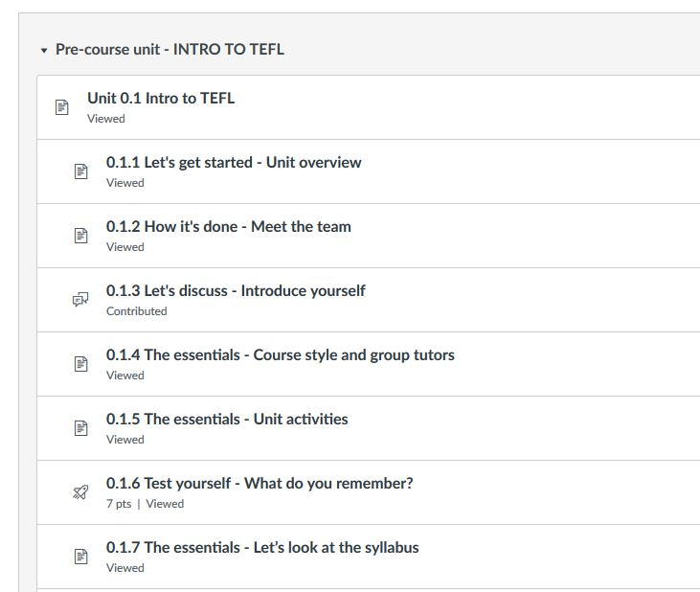Click the page icon beside Unit 0.1 Intro to TEFL
Image resolution: width=700 pixels, height=592 pixels.
[61, 107]
